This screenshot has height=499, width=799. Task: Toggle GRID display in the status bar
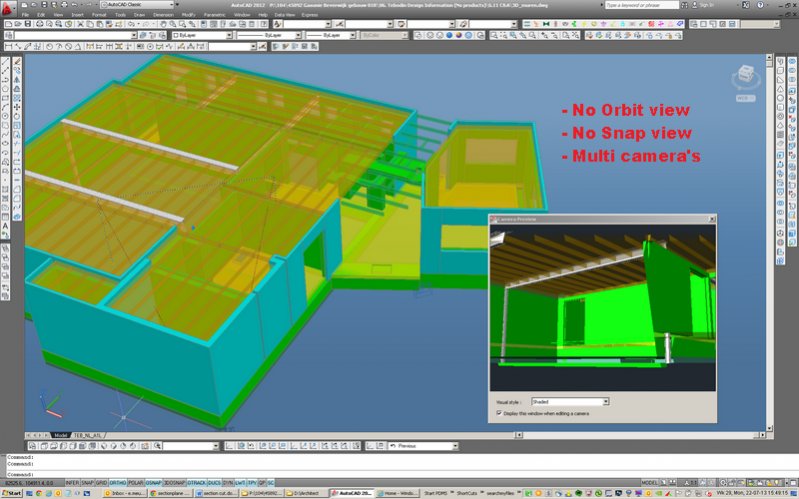coord(101,482)
